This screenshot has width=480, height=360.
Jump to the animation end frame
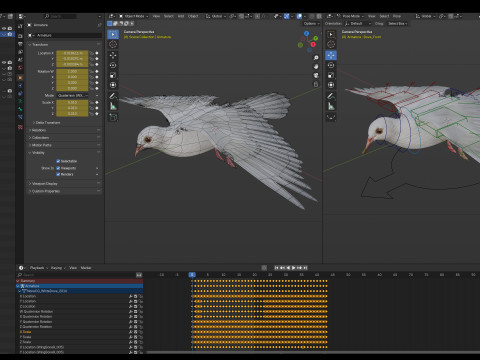(305, 268)
